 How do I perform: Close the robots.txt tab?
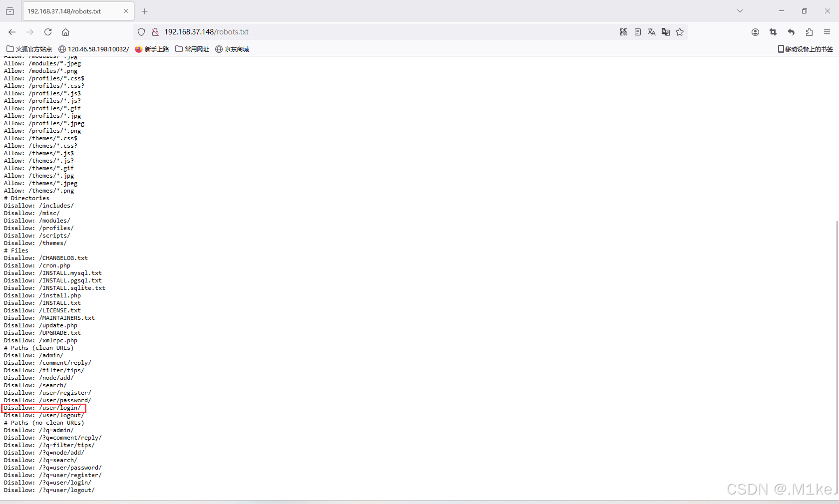click(126, 11)
